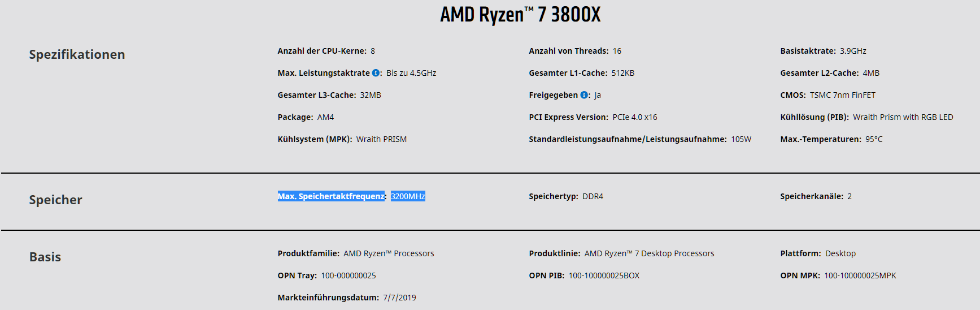Image resolution: width=980 pixels, height=310 pixels.
Task: Click the highlighted Max. Speichertaktfrequenz label
Action: click(x=331, y=196)
